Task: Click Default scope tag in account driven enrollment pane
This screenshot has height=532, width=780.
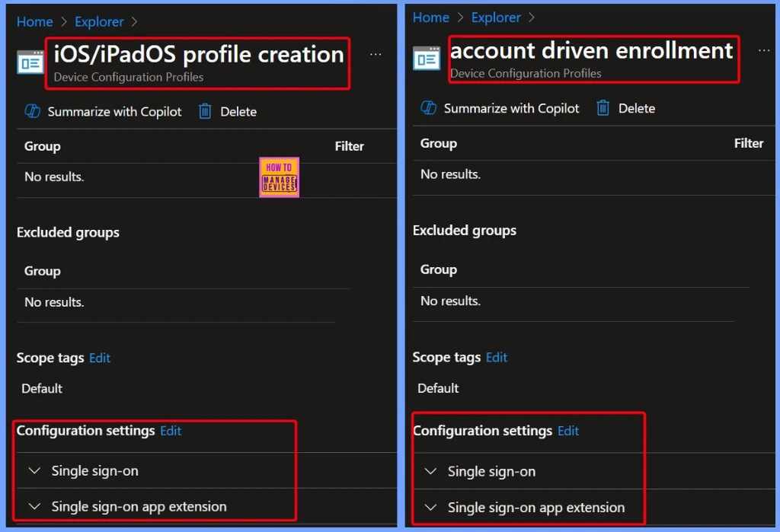Action: [438, 388]
